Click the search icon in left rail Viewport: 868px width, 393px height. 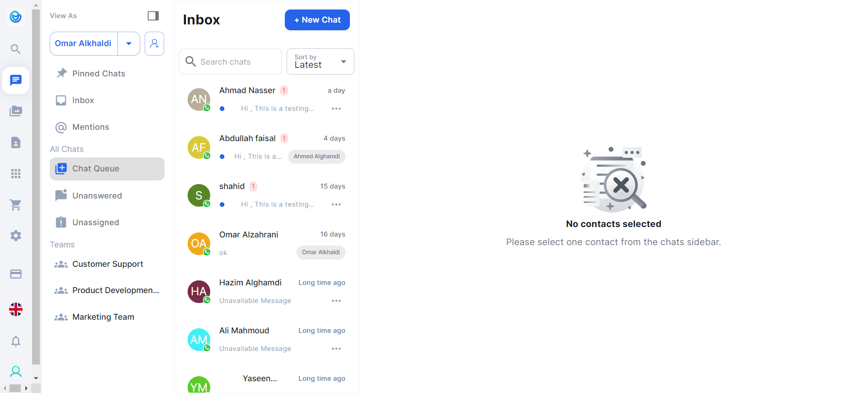(16, 49)
